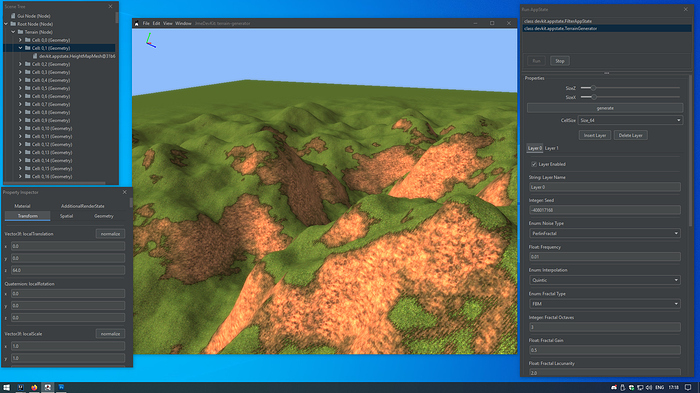Open Firefox from the taskbar
700x393 pixels.
tap(34, 387)
